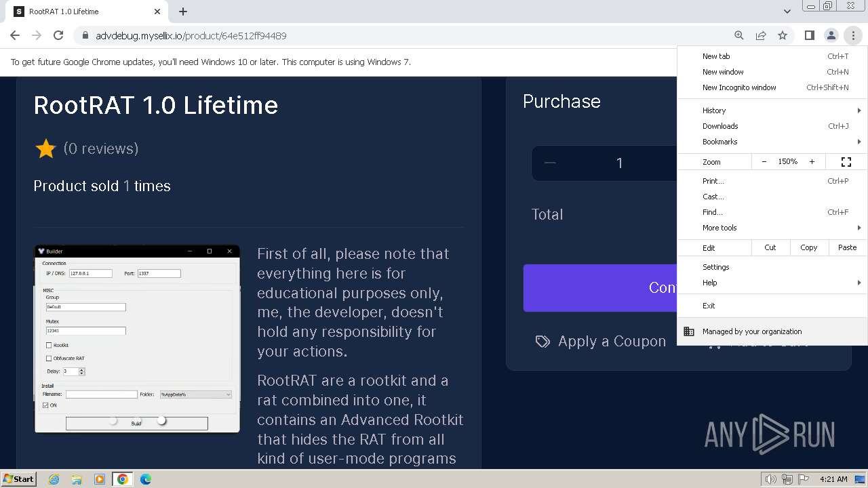
Task: Click Paste in Edit row
Action: point(847,247)
